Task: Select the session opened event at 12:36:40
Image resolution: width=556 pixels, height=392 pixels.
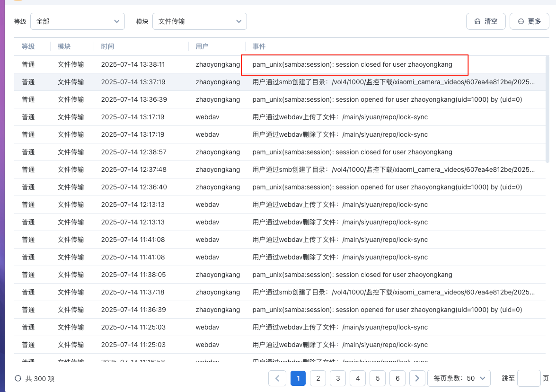Action: pos(387,187)
